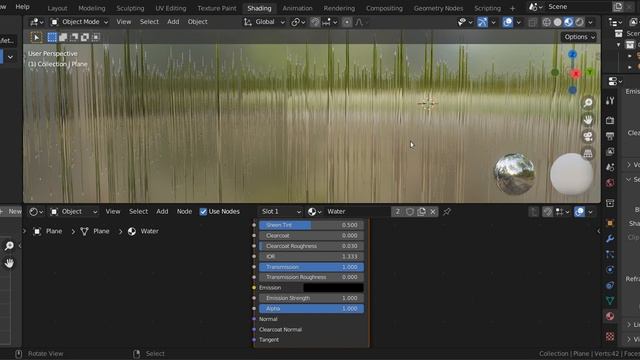Open the View Layer properties tab icon
640x360 pixels.
[x=610, y=151]
